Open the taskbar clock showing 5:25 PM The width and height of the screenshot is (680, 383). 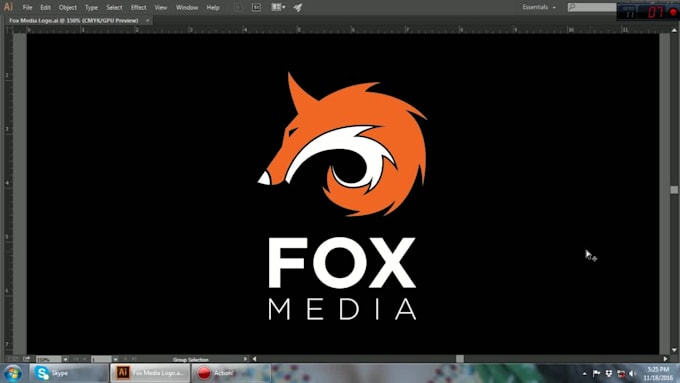(658, 373)
